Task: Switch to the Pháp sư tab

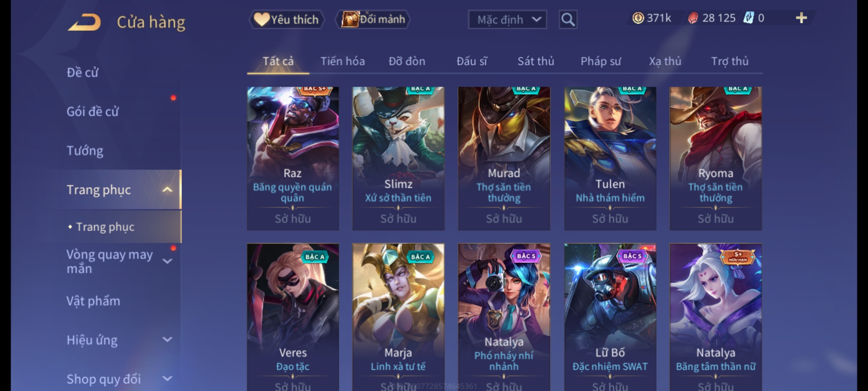Action: pyautogui.click(x=601, y=61)
